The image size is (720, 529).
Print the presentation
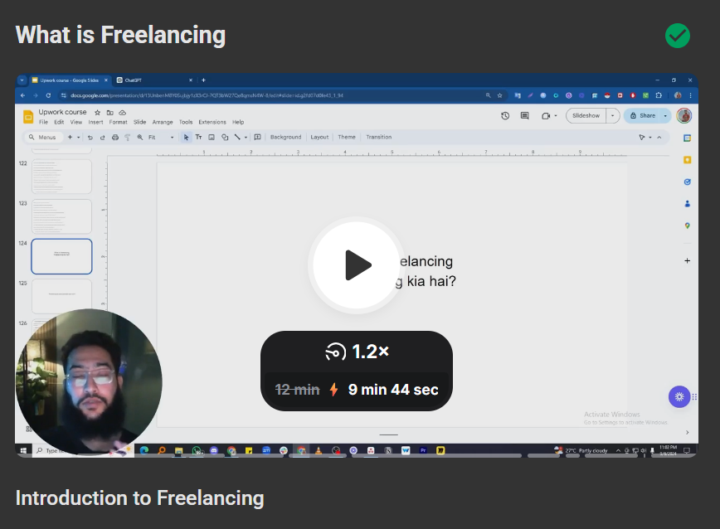115,137
